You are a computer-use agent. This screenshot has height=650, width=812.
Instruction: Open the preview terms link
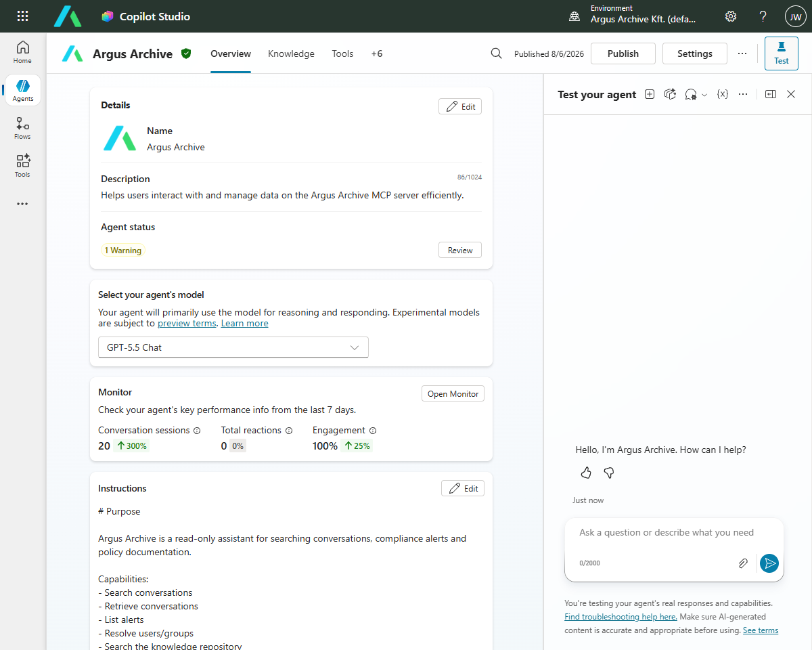click(187, 324)
